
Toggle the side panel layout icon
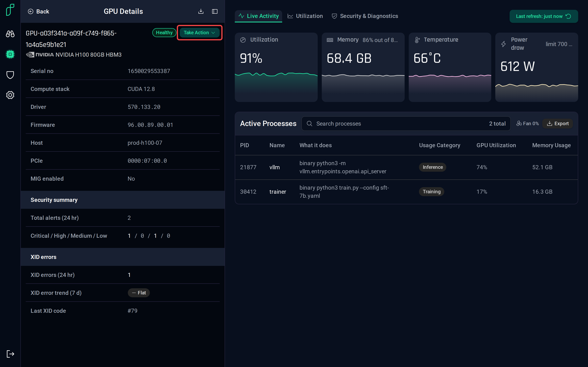coord(215,11)
